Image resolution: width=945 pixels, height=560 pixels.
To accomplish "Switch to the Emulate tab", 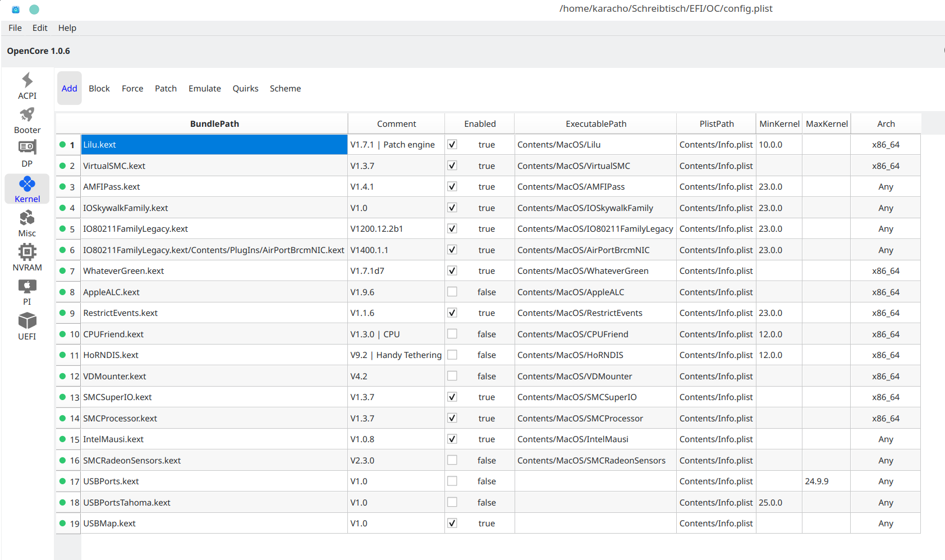I will pos(204,89).
